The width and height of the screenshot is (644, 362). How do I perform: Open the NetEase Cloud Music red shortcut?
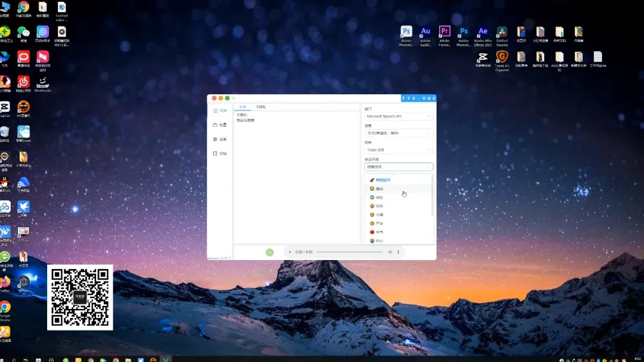pos(23,84)
